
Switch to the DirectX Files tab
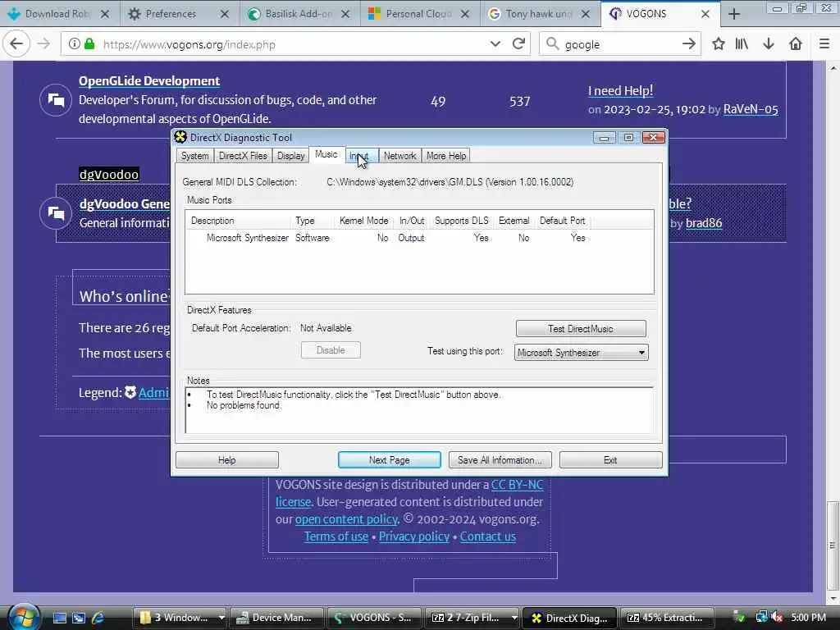[243, 156]
